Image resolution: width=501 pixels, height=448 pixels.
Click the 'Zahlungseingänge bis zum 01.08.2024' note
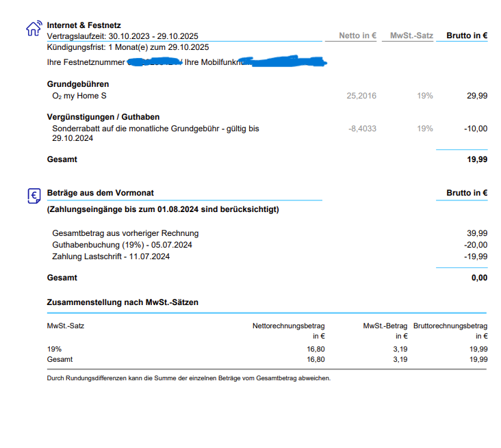point(163,209)
